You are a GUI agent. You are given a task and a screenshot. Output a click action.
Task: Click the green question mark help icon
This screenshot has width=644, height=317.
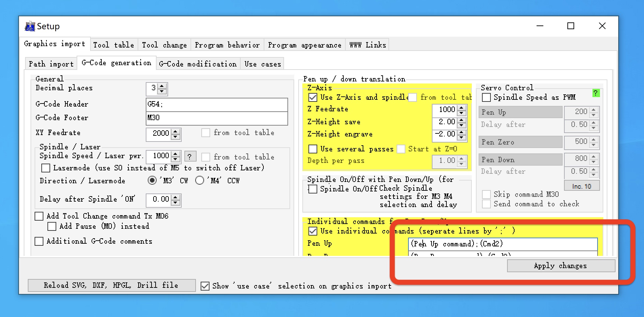tap(596, 93)
